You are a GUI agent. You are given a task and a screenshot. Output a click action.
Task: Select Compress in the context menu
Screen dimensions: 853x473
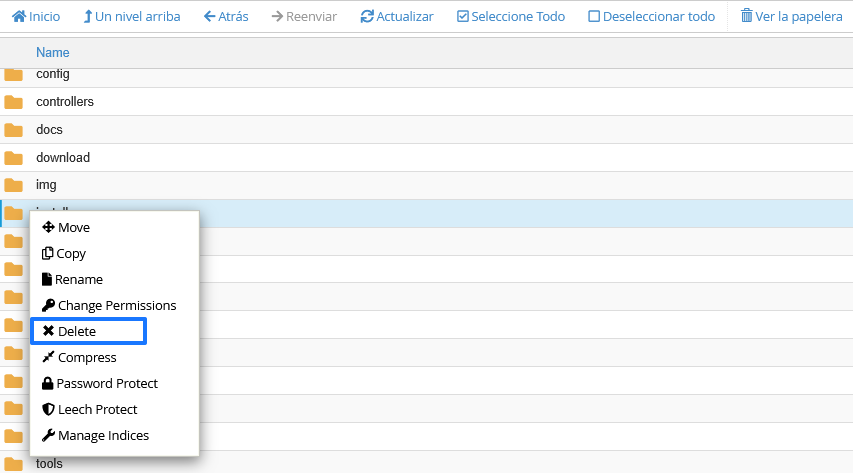(79, 358)
